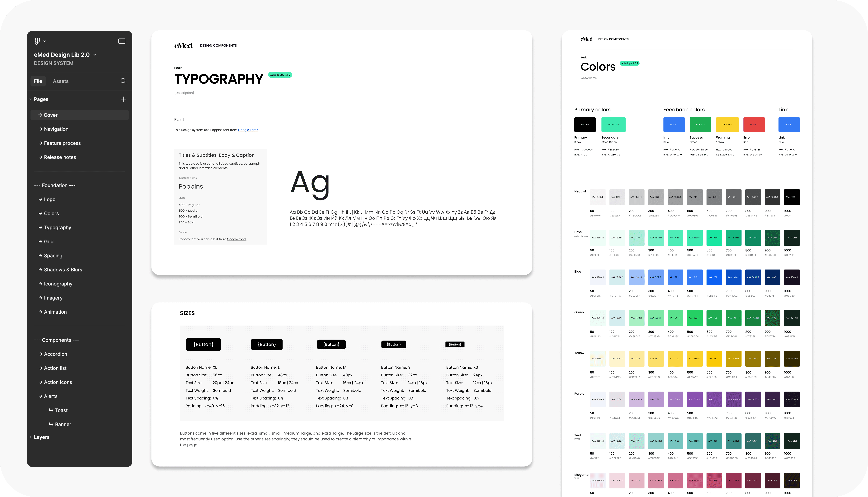Click the eMed logo in typography header
The width and height of the screenshot is (868, 497).
pos(184,45)
